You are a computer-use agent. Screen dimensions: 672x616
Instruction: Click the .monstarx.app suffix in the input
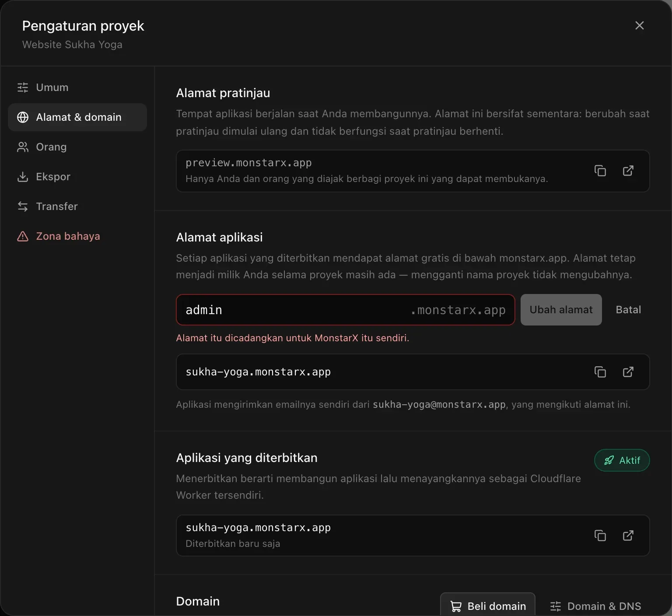coord(458,310)
